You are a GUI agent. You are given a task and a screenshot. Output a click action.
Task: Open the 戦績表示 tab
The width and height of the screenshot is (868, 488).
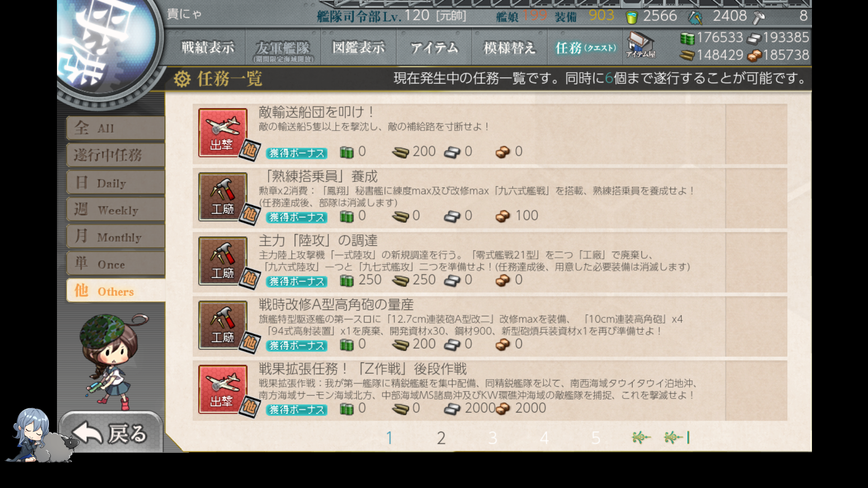[208, 47]
